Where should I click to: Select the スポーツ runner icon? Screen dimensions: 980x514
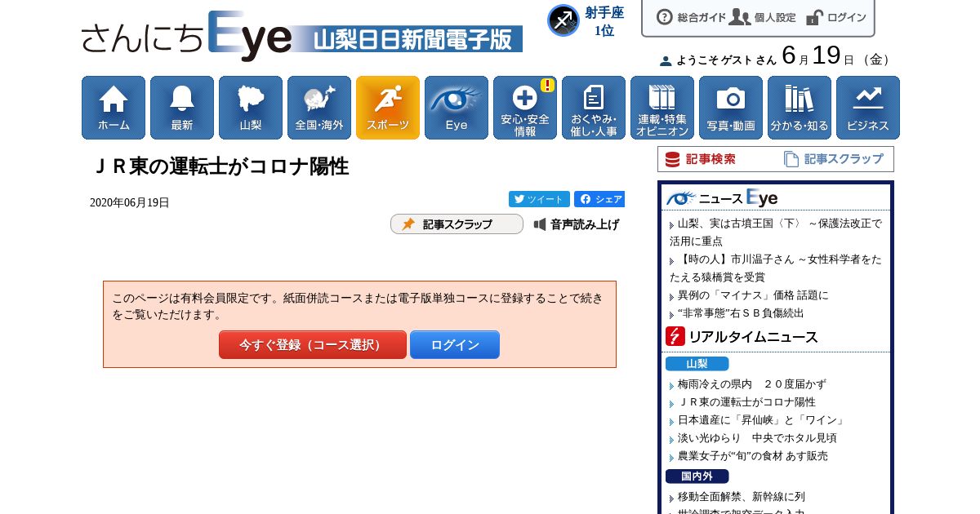[x=388, y=108]
